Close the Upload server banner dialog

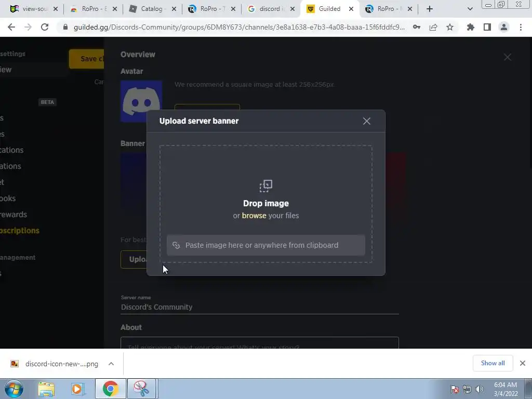(x=366, y=121)
